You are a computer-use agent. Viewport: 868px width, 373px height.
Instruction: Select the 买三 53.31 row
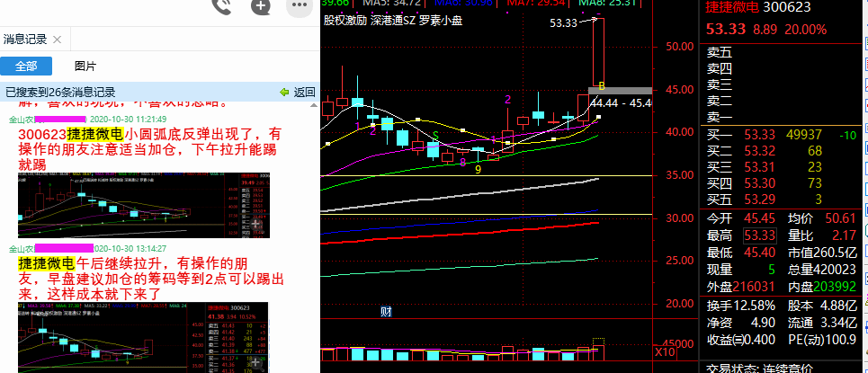coord(782,166)
